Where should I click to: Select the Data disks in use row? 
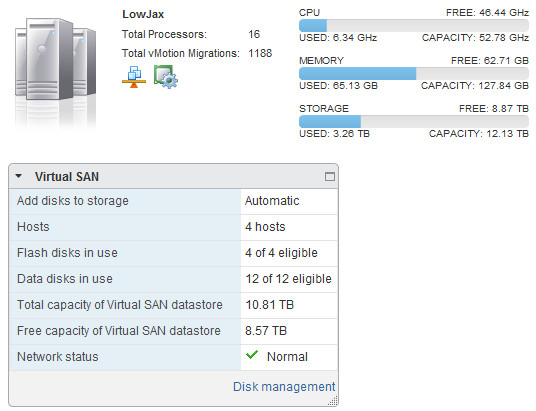point(173,279)
